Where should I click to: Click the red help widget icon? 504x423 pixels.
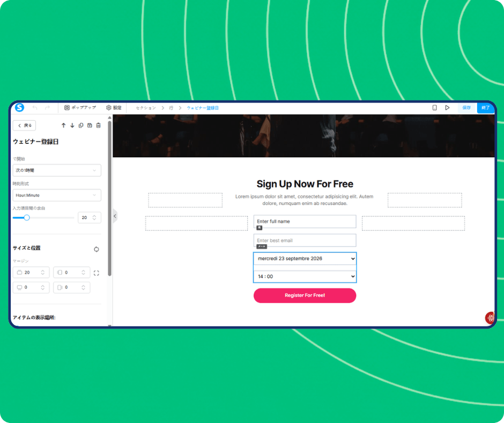point(490,318)
